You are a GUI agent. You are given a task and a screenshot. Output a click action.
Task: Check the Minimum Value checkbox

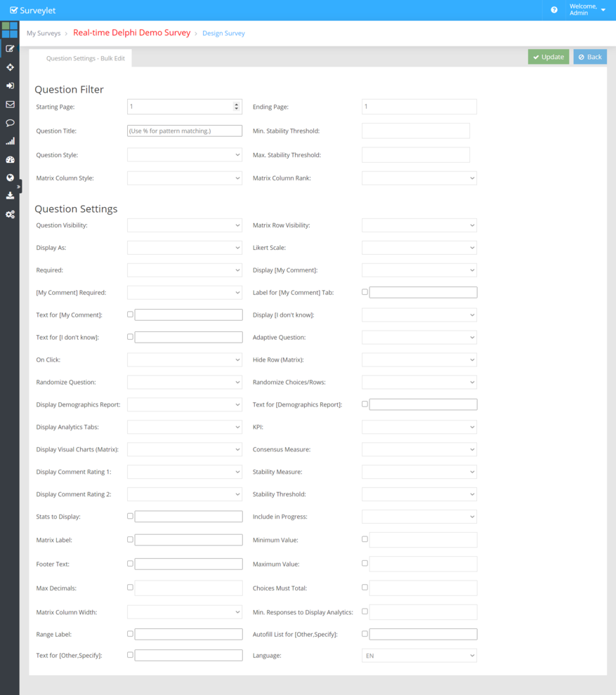tap(365, 539)
